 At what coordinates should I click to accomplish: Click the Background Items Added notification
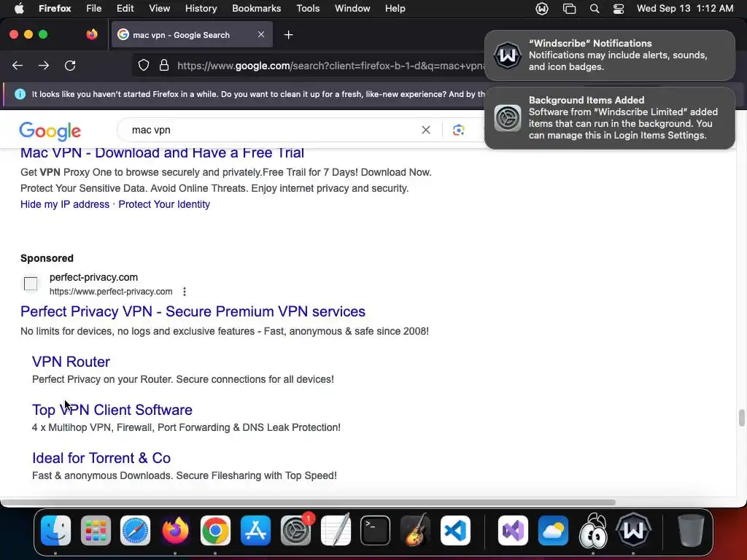tap(610, 118)
